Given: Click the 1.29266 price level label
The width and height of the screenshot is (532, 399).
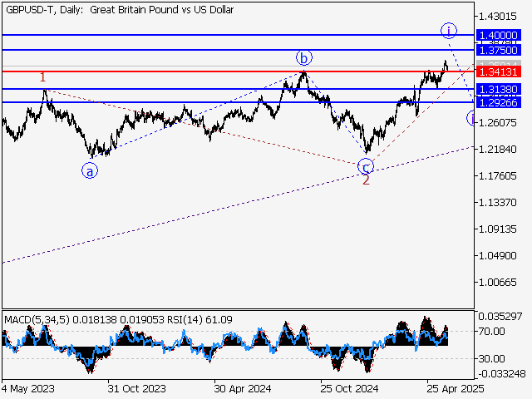Looking at the screenshot, I should [x=498, y=102].
